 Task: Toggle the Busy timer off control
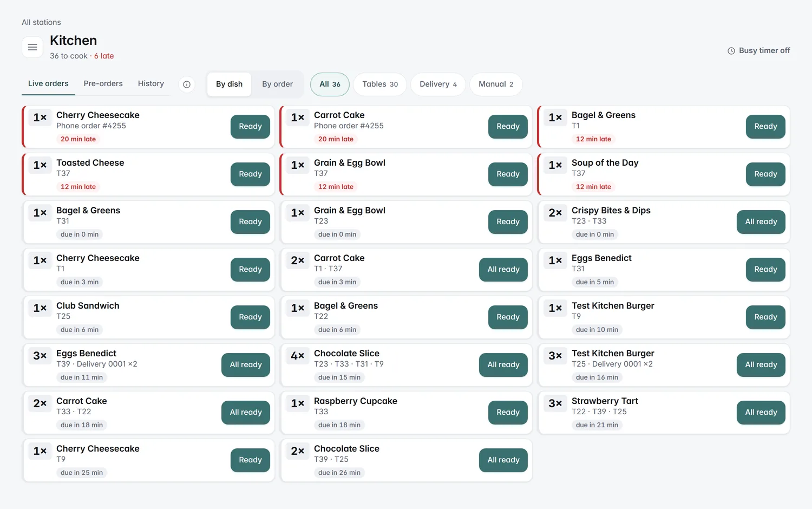pyautogui.click(x=758, y=50)
